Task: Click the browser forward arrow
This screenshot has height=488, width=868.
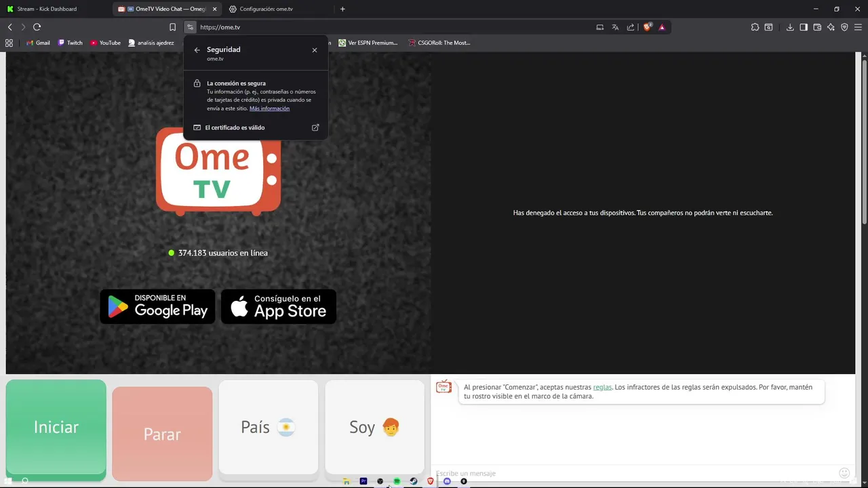Action: point(23,27)
